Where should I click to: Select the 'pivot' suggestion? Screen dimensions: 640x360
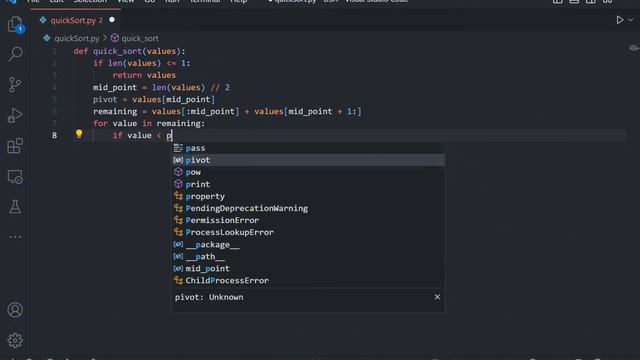point(308,160)
